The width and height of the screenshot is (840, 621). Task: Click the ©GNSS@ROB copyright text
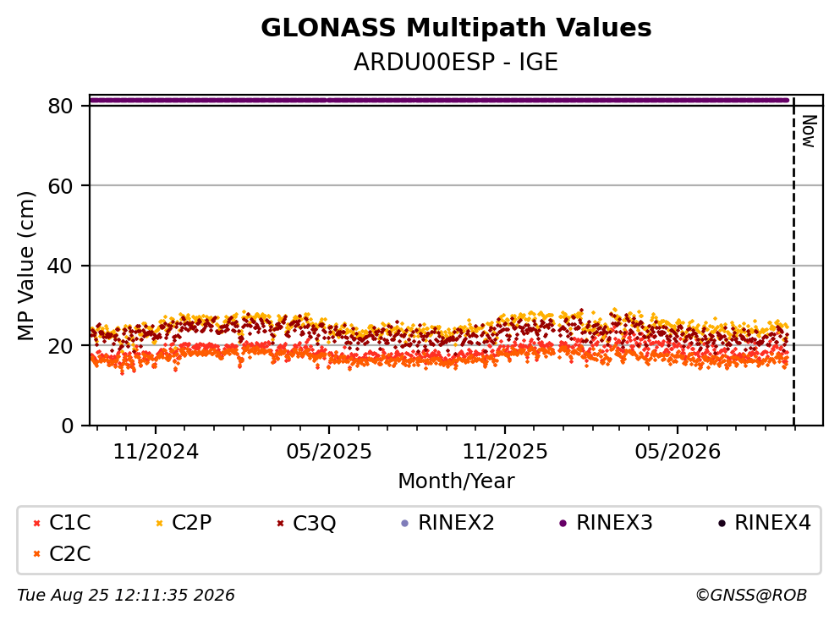[751, 595]
